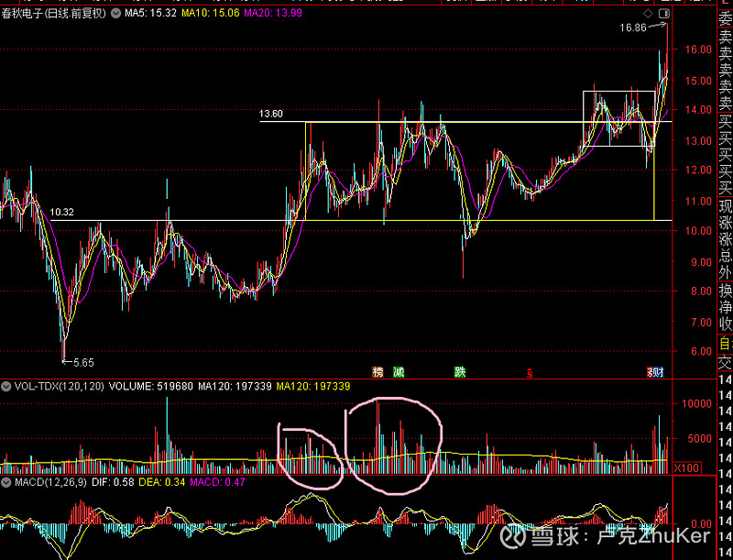Expand the MACD(12,26,9) indicator dropdown
This screenshot has width=733, height=560.
[6, 482]
